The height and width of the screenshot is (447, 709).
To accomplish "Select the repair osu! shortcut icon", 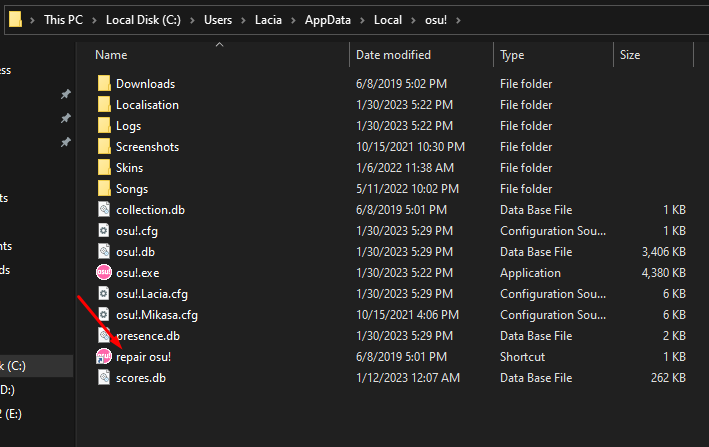I will (104, 357).
